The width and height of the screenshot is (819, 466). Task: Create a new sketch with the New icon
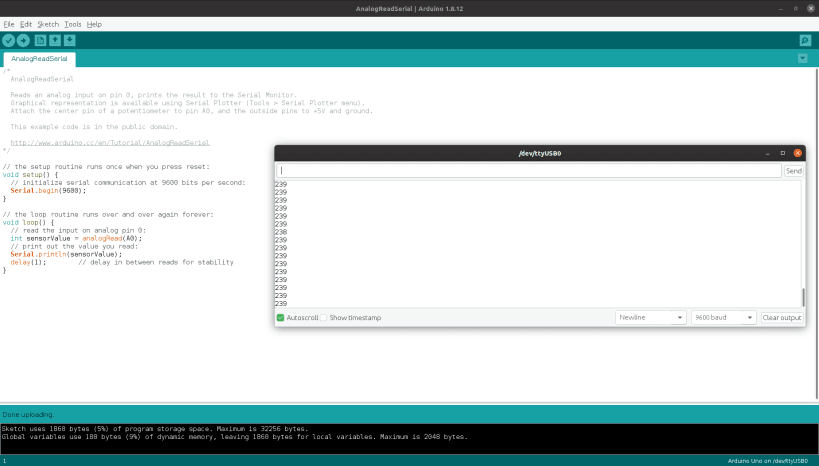coord(40,40)
